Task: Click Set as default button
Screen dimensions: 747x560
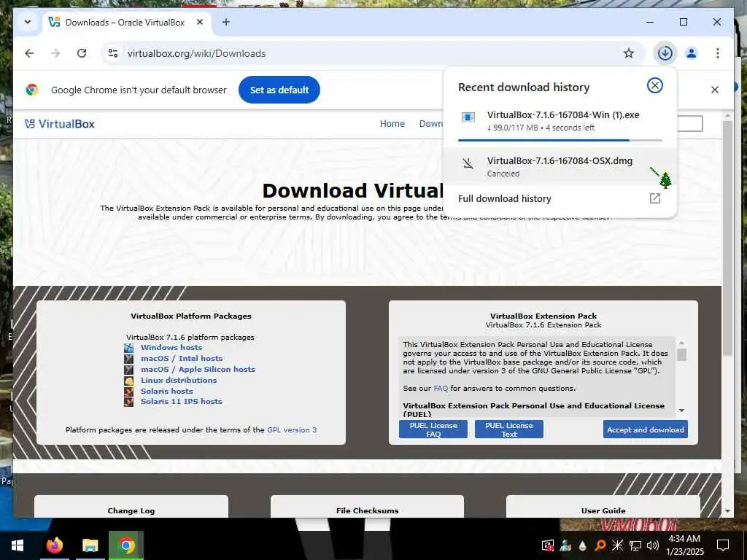Action: tap(279, 90)
